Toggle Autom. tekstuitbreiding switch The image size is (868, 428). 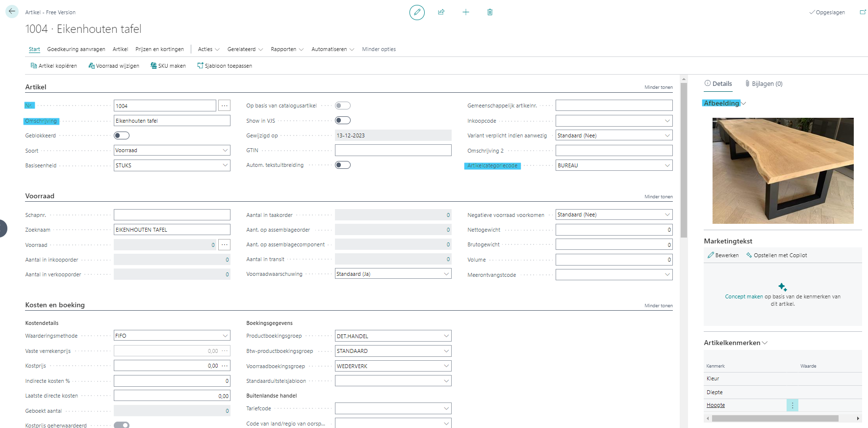point(343,165)
